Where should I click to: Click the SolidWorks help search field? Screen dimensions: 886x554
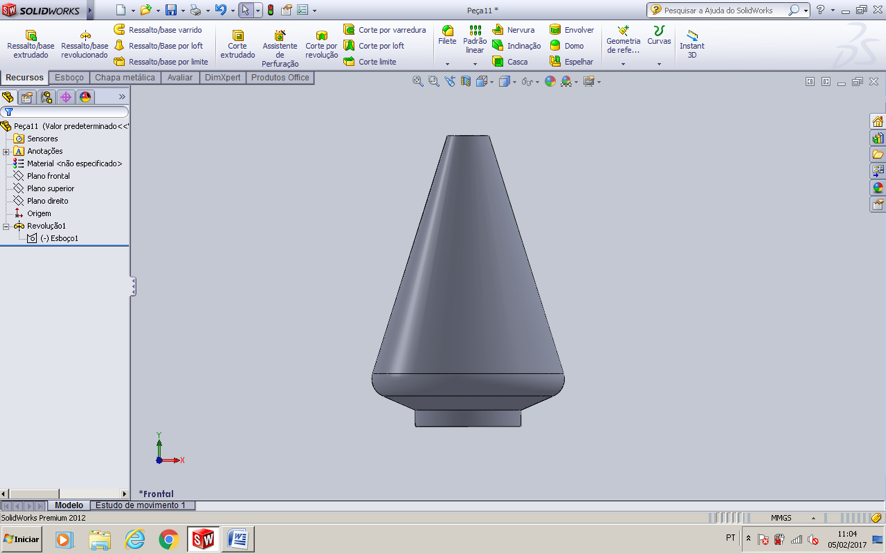point(726,10)
